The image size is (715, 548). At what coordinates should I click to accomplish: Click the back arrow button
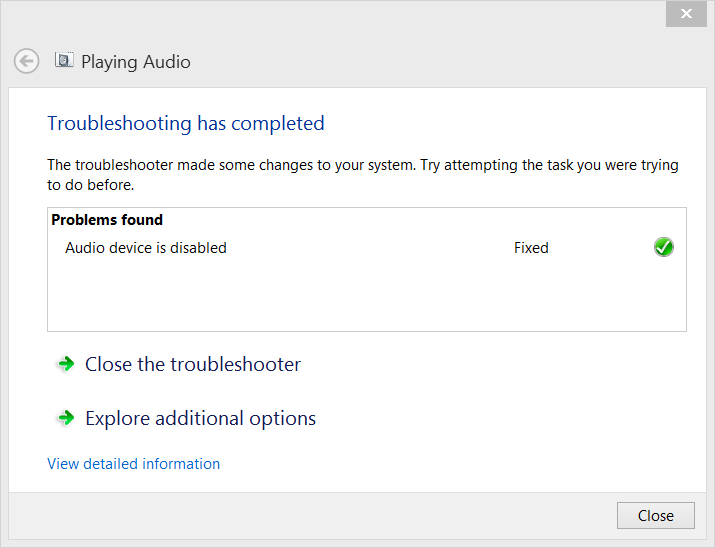point(26,61)
